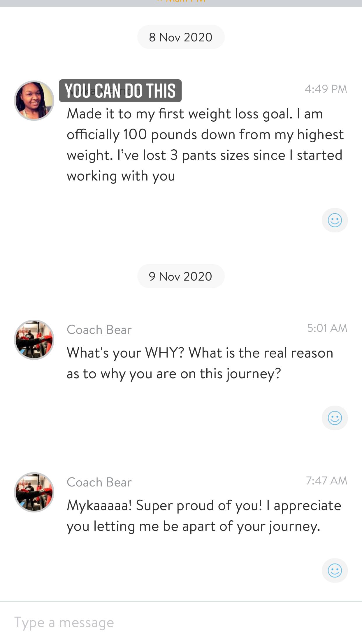Open the smiling woman's profile avatar
The width and height of the screenshot is (362, 644).
34,101
